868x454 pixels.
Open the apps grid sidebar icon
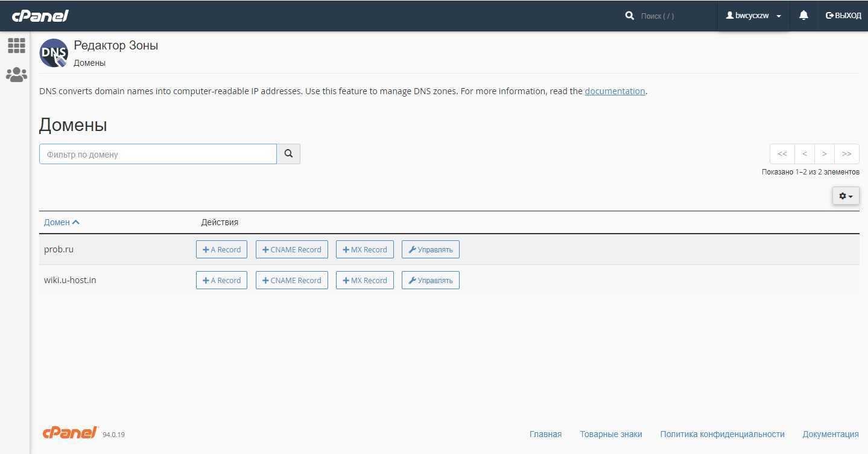click(16, 45)
